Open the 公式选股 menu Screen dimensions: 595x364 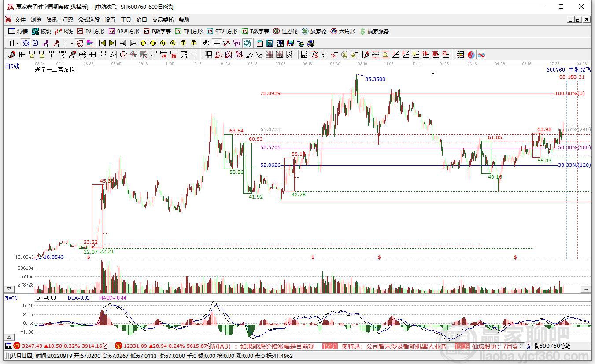(89, 19)
